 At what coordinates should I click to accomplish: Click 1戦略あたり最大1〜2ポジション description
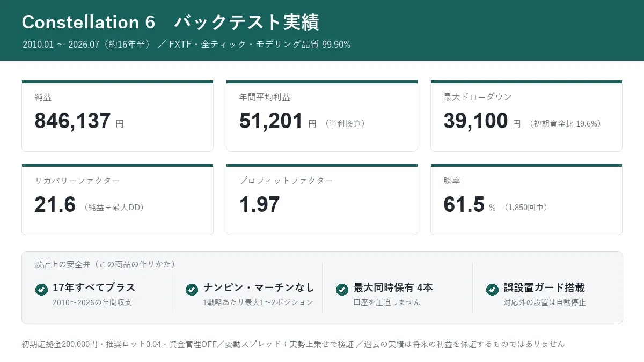tap(258, 302)
